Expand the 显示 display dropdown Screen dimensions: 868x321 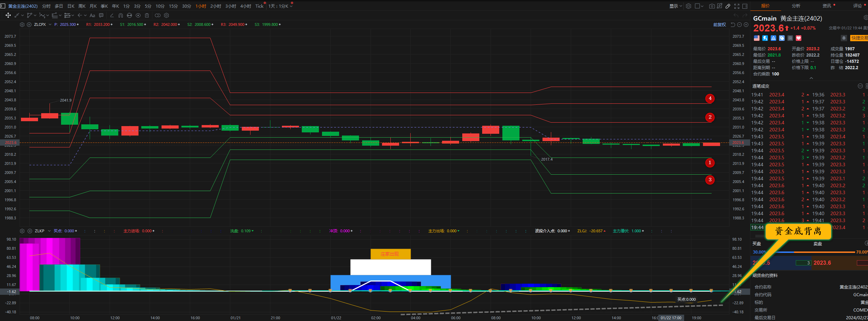click(x=676, y=6)
